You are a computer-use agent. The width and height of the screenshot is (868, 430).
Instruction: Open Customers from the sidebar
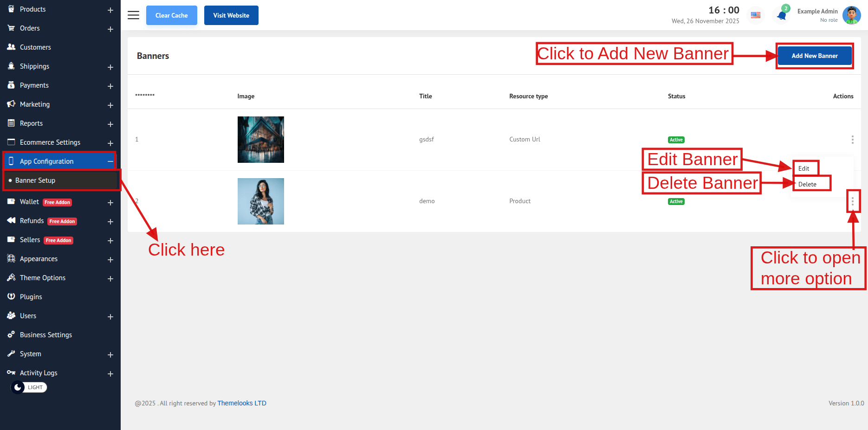tap(35, 47)
